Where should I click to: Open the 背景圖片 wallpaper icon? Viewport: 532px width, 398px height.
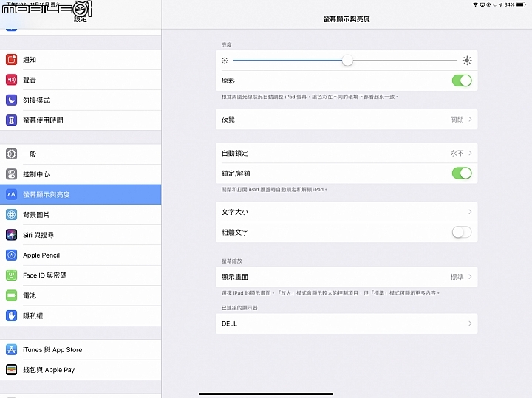(11, 215)
